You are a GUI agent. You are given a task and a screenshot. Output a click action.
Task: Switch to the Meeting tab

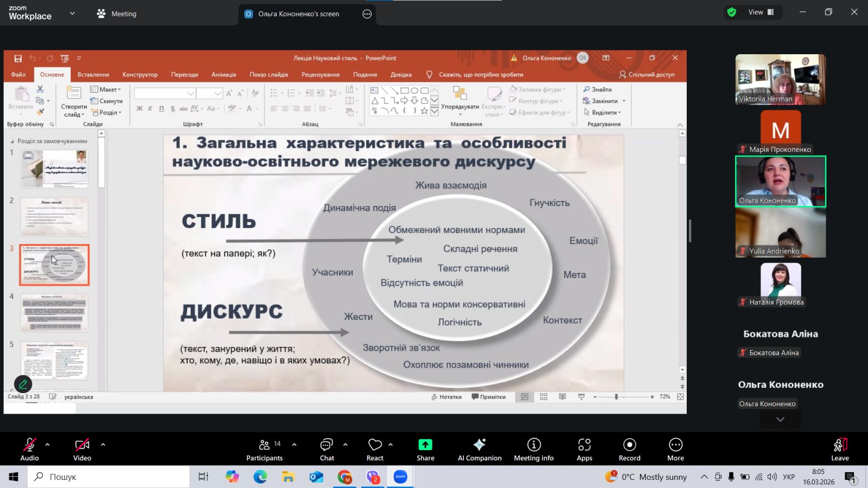point(117,14)
